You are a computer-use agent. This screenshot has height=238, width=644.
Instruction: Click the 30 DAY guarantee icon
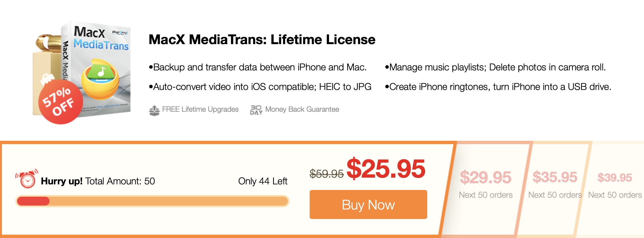pyautogui.click(x=256, y=110)
